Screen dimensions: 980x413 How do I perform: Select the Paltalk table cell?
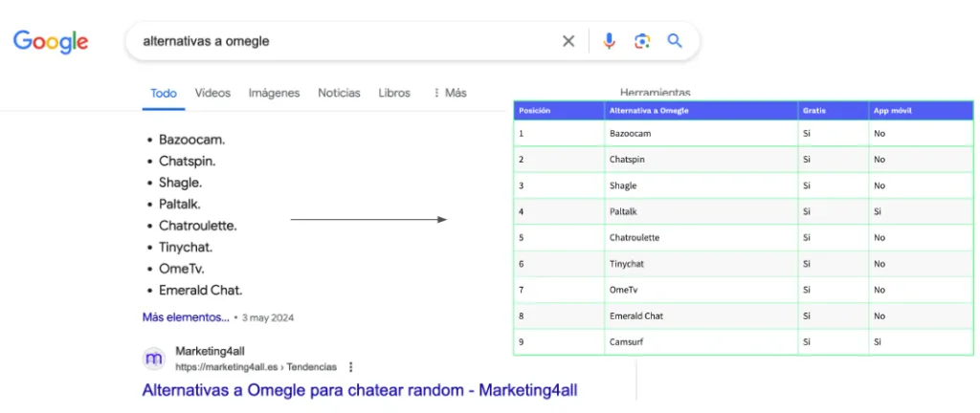pos(702,211)
